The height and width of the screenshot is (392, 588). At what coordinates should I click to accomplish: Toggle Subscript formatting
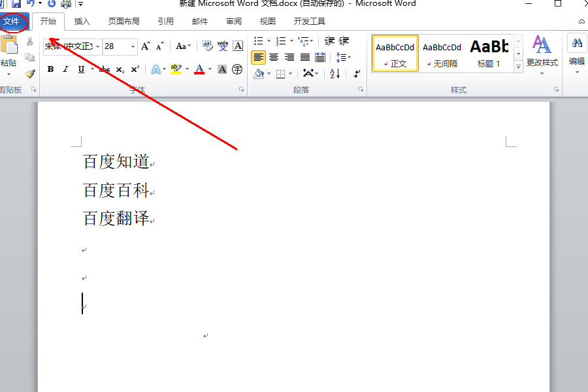[x=120, y=69]
